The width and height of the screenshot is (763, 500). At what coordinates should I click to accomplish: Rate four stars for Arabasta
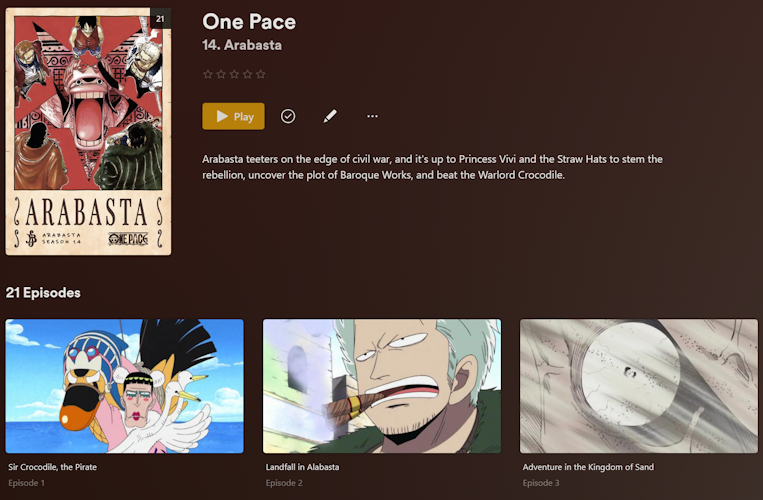(247, 74)
